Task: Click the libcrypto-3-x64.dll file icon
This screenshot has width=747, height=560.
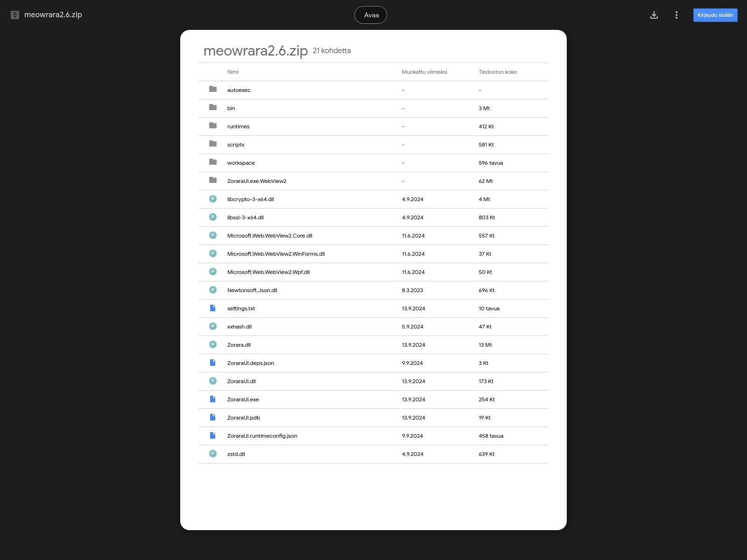Action: tap(213, 199)
